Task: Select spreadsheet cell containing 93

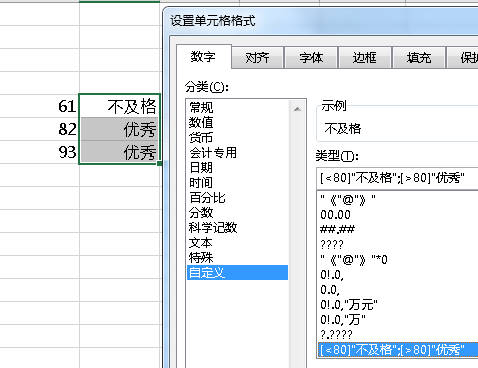Action: [x=40, y=152]
